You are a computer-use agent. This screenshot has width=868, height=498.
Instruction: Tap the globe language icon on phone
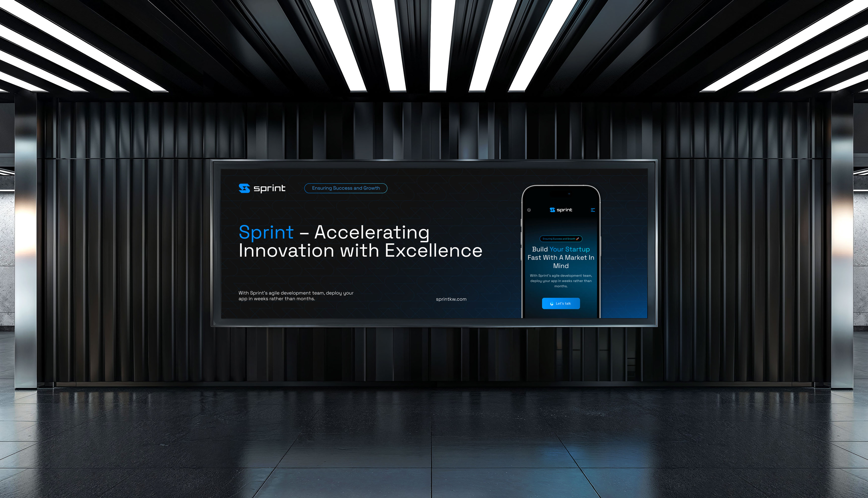point(529,210)
